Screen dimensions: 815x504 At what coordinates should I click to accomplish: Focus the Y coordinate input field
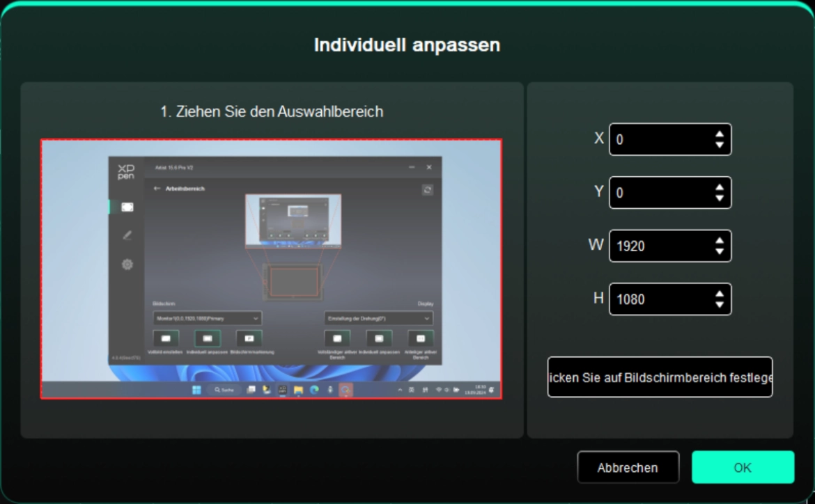tap(658, 193)
